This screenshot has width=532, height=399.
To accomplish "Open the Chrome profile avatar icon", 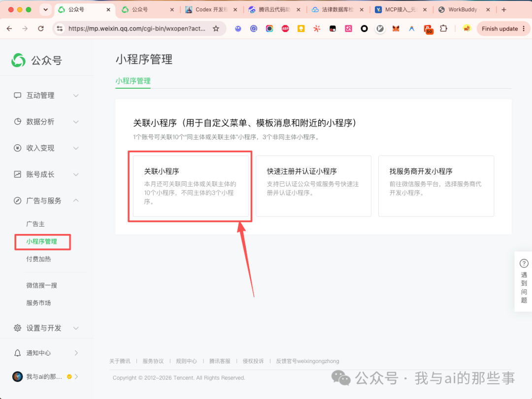I will tap(467, 29).
